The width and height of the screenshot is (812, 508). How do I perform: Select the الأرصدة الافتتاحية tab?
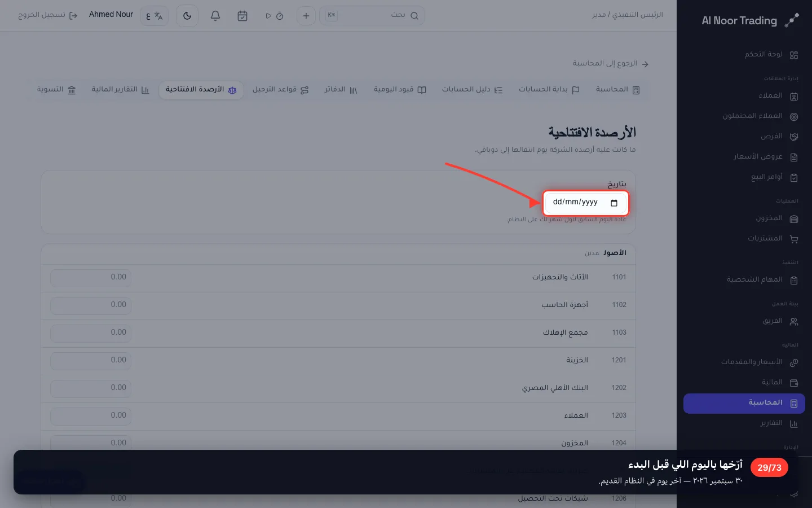[x=201, y=90]
